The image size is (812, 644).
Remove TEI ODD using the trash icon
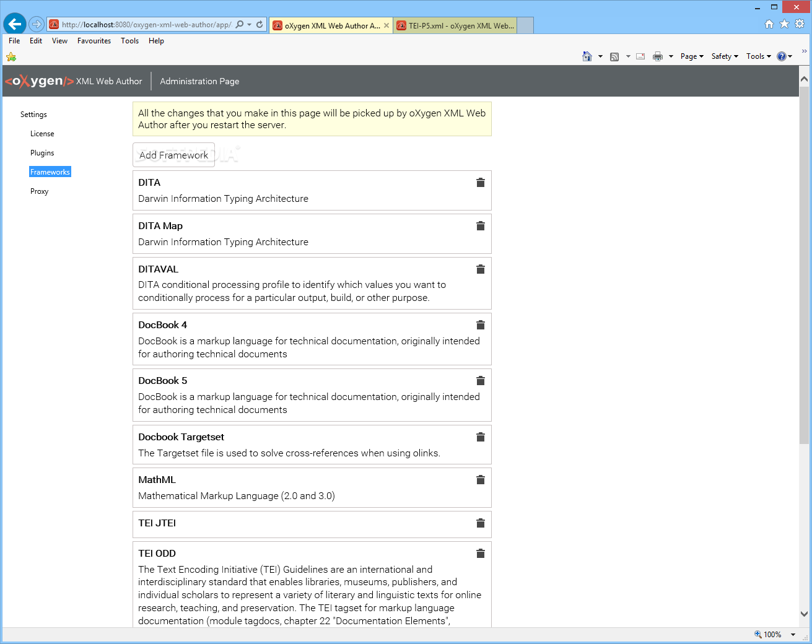(480, 554)
